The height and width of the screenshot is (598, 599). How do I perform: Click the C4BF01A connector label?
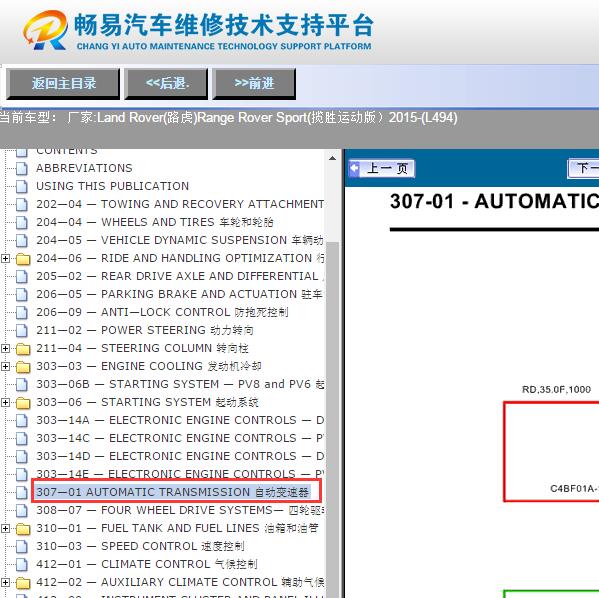pyautogui.click(x=574, y=488)
